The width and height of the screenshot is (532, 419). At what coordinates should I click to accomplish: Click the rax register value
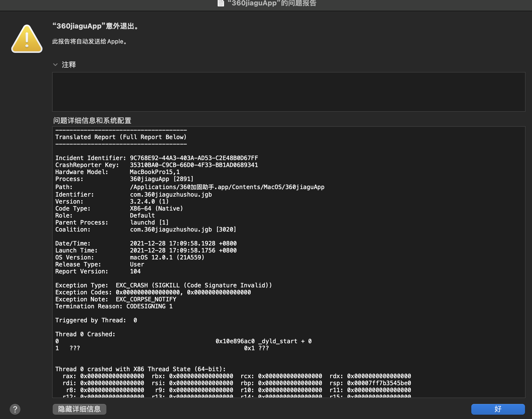112,376
